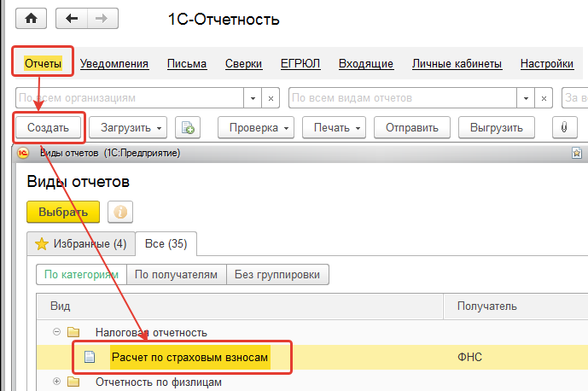Click the paperclip attachment icon
The image size is (588, 391).
pyautogui.click(x=564, y=128)
